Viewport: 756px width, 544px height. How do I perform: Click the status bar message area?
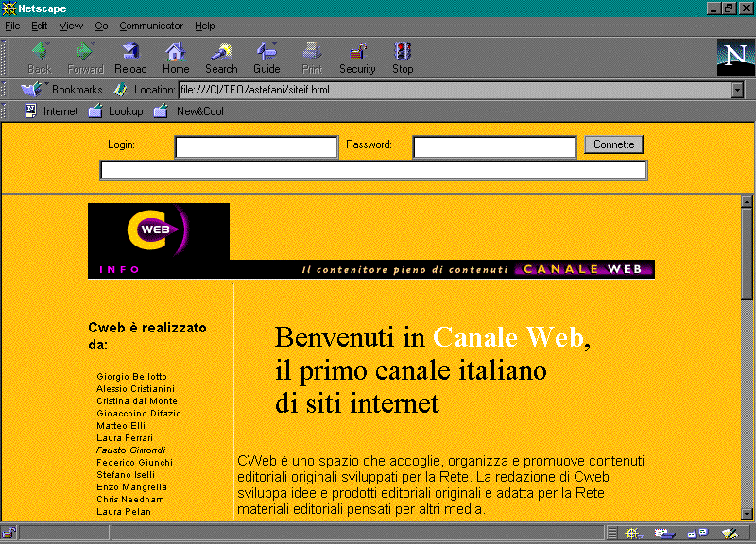tap(357, 533)
